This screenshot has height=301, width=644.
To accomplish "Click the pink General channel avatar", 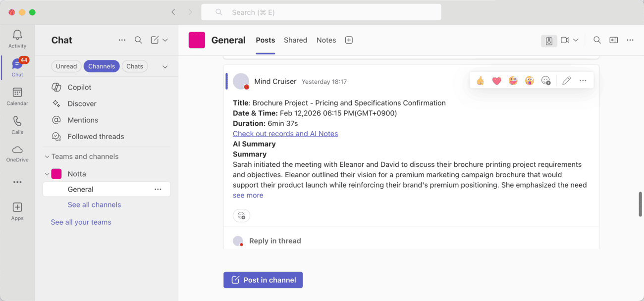I will click(x=197, y=40).
